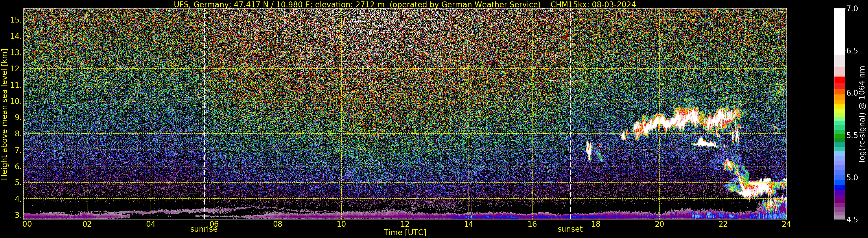
Task: Click the time axis tick '12'
Action: pos(405,224)
